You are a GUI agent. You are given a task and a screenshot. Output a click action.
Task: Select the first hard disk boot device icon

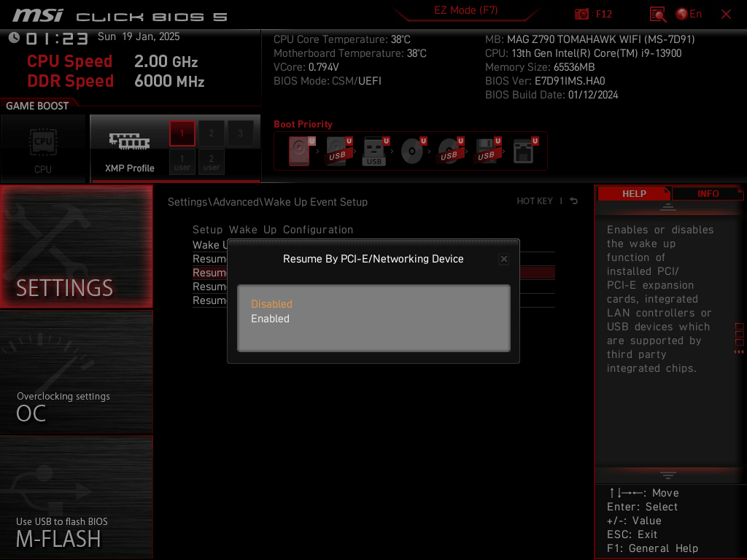click(x=301, y=151)
